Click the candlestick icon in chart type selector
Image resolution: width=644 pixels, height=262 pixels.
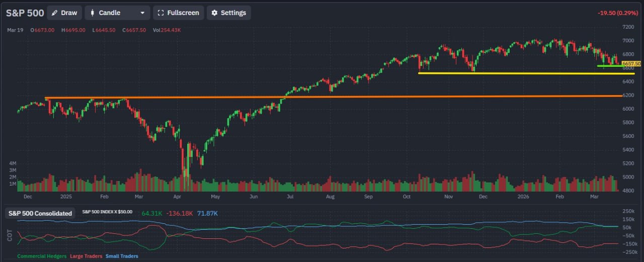click(x=92, y=13)
